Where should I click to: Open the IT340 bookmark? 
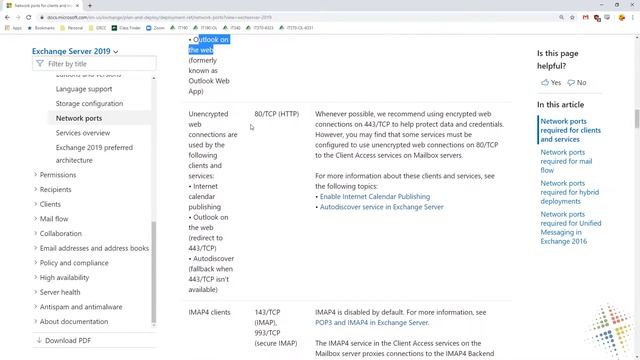tap(231, 28)
